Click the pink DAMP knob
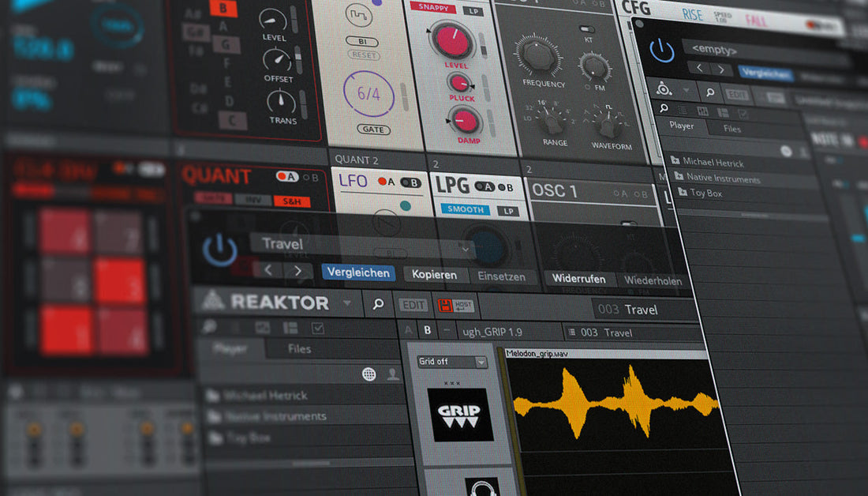Viewport: 868px width, 496px height. 466,122
